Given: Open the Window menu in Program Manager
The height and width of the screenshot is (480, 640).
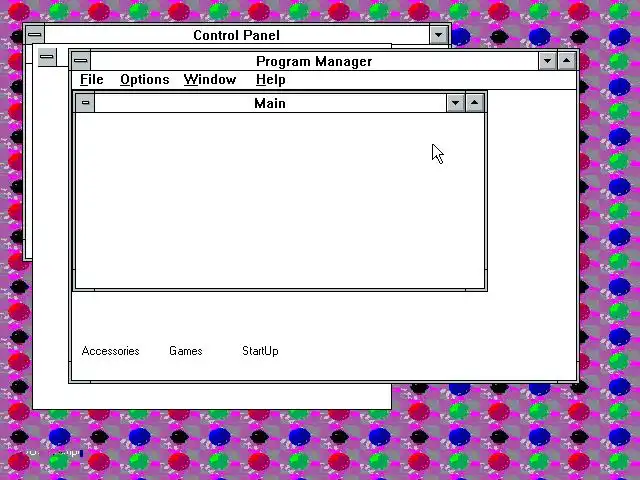Looking at the screenshot, I should click(210, 80).
